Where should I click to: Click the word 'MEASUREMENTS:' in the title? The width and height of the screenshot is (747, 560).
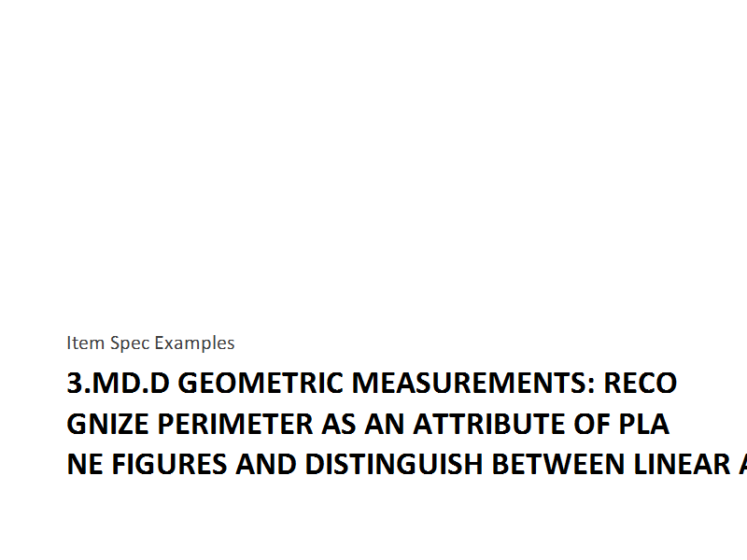coord(473,383)
